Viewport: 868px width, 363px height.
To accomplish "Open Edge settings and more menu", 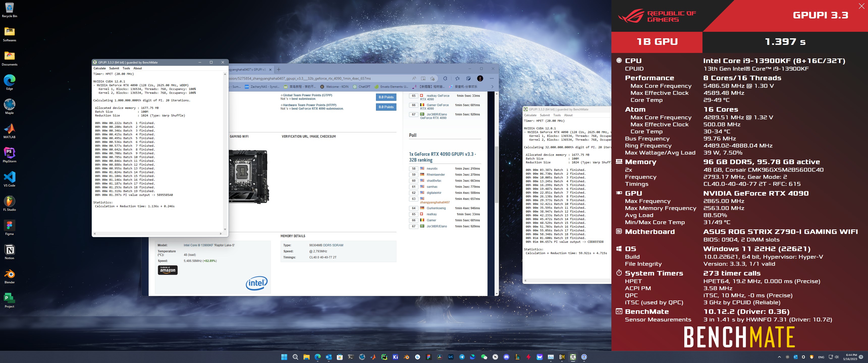I will 492,78.
